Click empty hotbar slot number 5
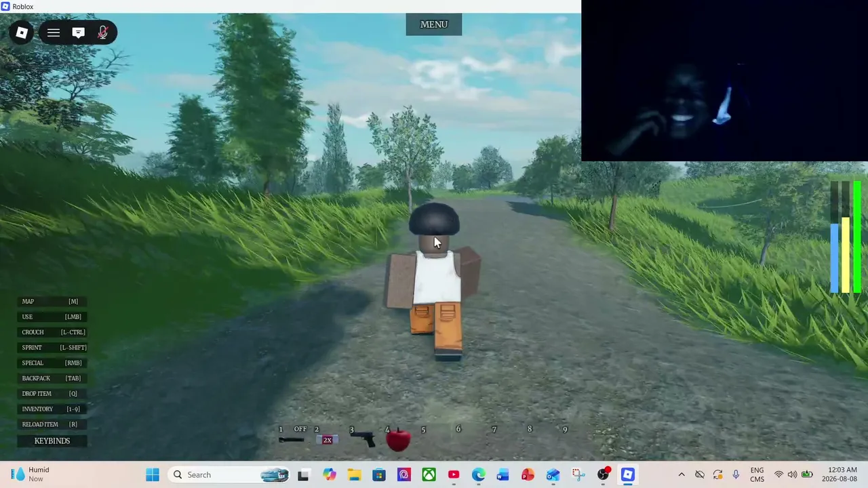868x488 pixels. (x=434, y=439)
